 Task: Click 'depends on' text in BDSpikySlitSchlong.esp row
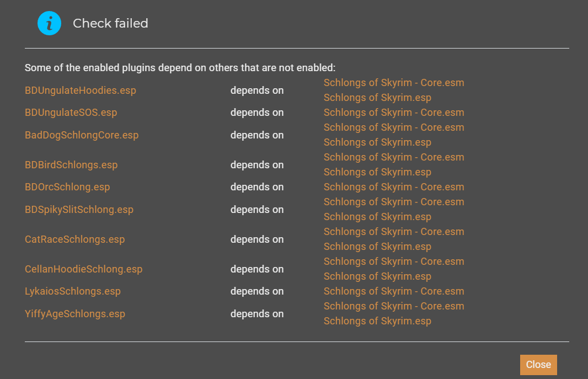(x=257, y=210)
